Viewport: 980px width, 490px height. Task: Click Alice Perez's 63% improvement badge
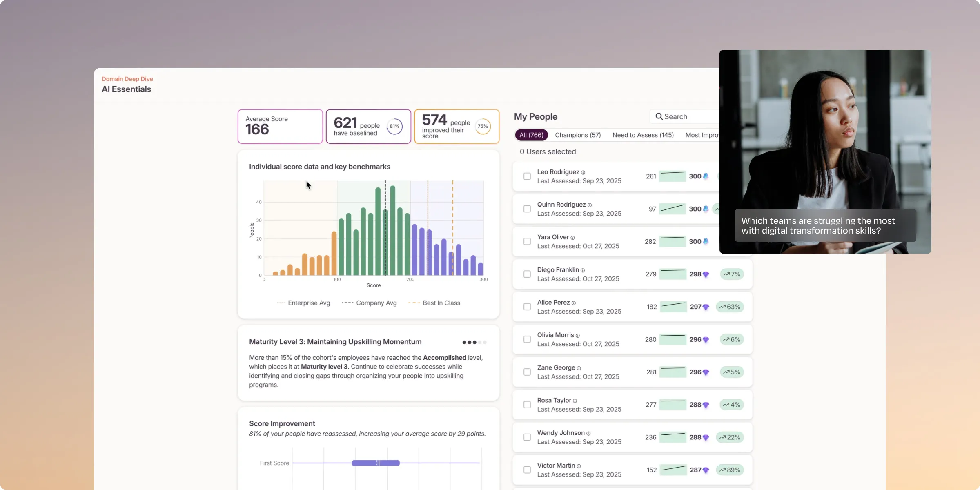pyautogui.click(x=730, y=307)
